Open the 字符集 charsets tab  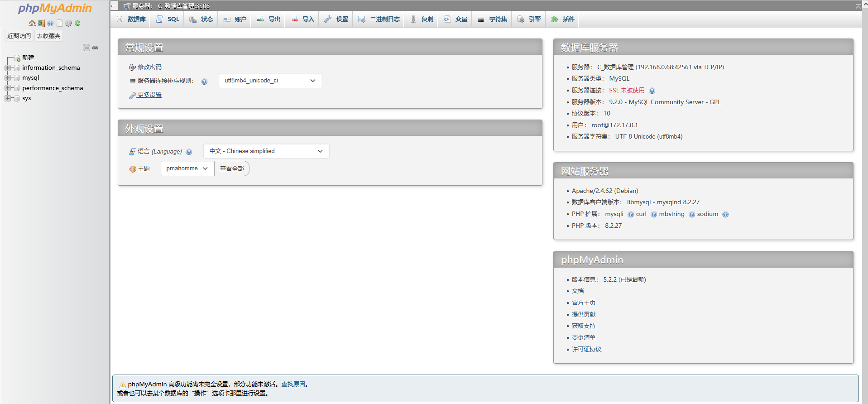(x=492, y=19)
